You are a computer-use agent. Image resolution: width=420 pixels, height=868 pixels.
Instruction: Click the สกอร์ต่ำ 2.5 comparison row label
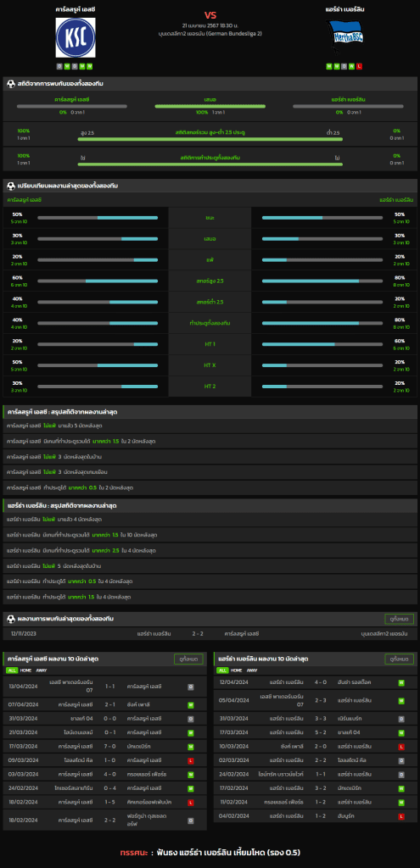coord(210,303)
